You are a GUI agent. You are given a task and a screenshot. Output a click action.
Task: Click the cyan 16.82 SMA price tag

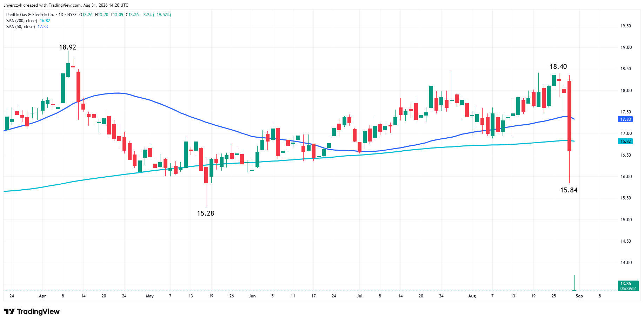(625, 142)
